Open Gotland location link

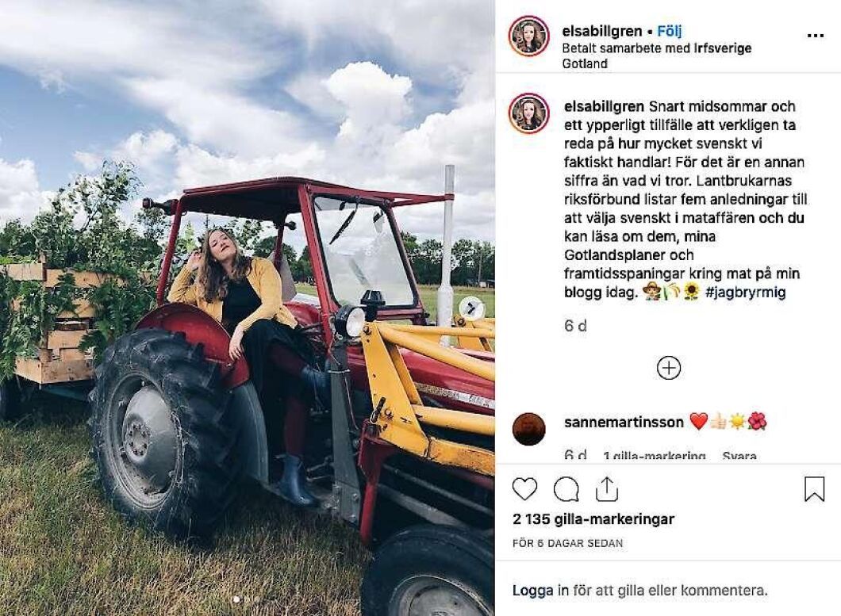pyautogui.click(x=585, y=63)
